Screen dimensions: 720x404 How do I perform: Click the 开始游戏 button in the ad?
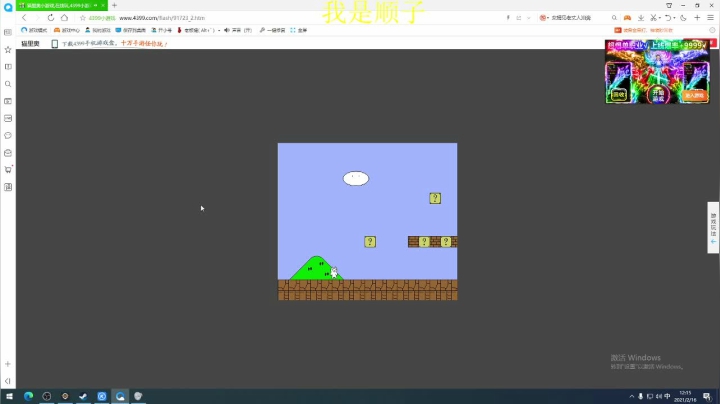pos(658,95)
